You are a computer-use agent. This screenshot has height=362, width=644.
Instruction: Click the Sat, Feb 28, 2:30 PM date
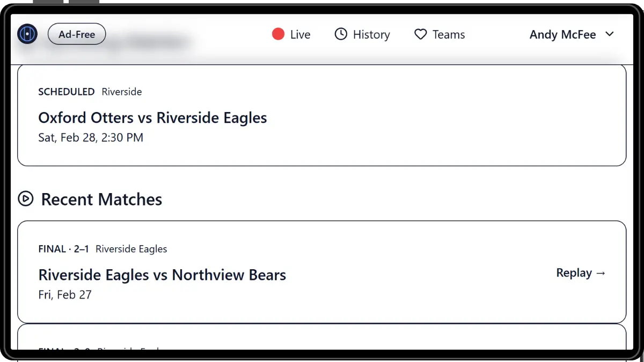(x=91, y=137)
